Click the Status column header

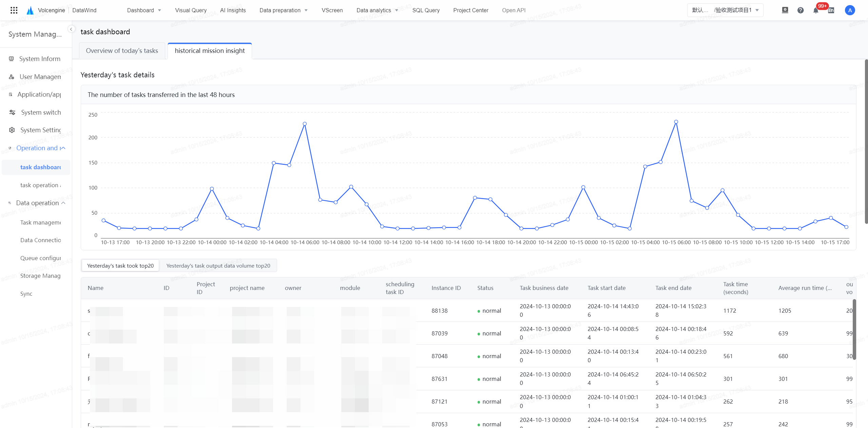(x=485, y=288)
